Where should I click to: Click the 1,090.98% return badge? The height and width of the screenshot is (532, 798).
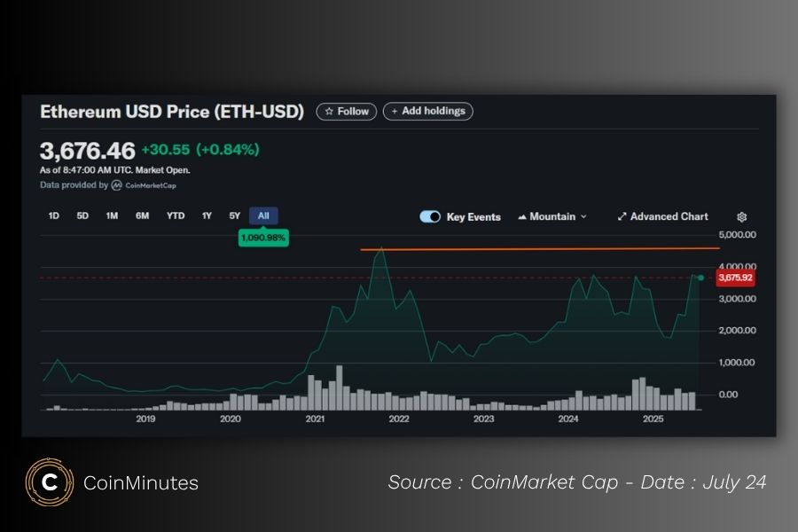coord(263,238)
